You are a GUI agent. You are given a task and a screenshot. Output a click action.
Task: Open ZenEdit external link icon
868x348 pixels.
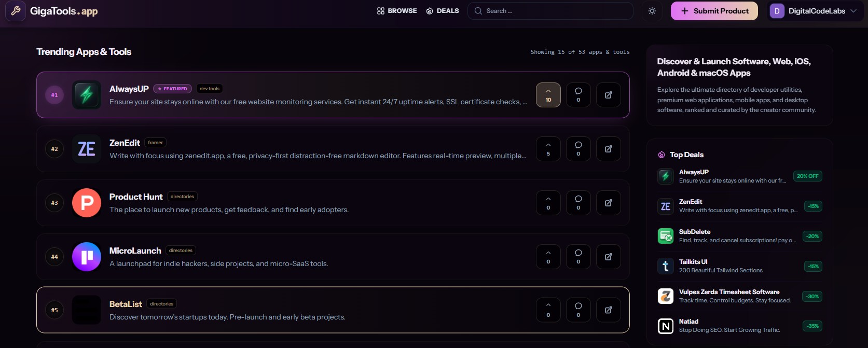609,149
